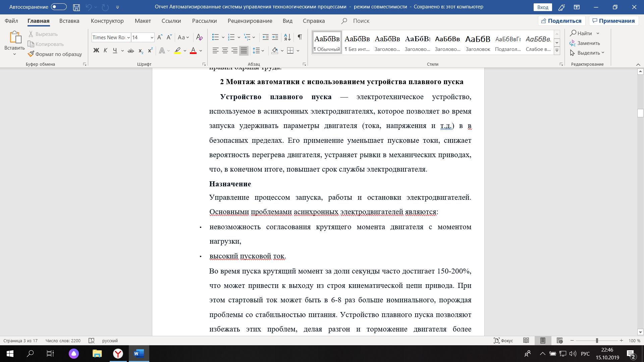The image size is (644, 362).
Task: Toggle superscript formatting
Action: (x=150, y=51)
